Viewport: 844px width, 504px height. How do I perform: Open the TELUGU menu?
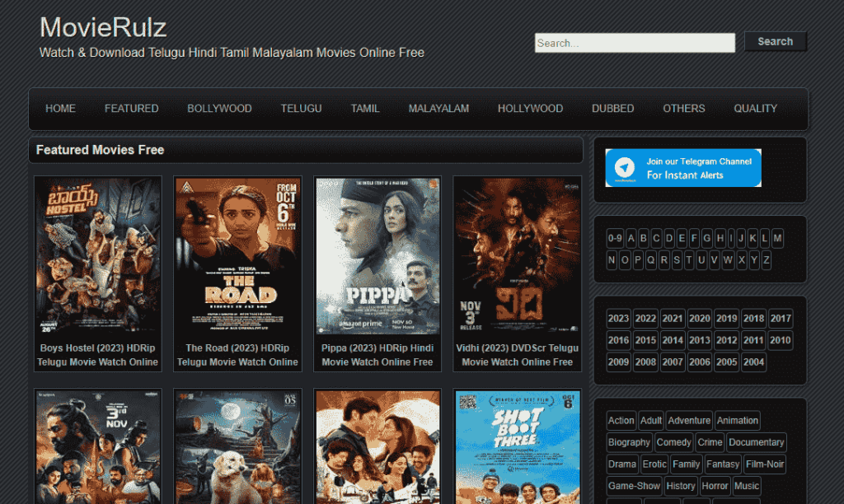pos(301,109)
